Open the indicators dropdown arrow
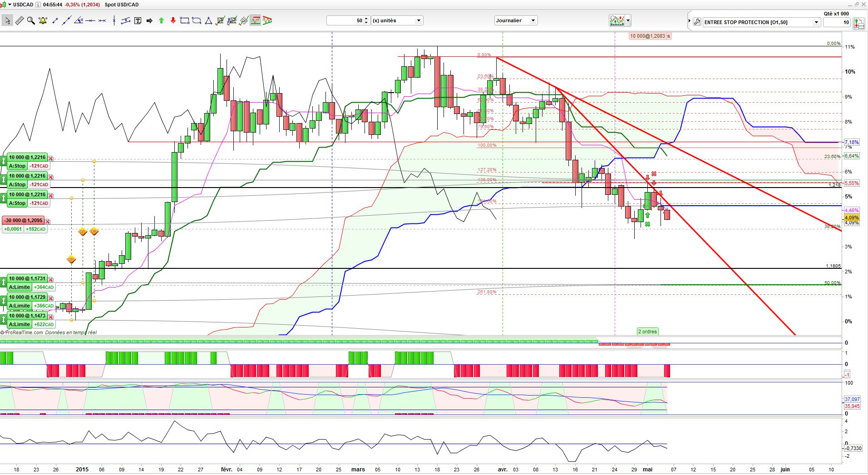868x475 pixels. pyautogui.click(x=628, y=20)
